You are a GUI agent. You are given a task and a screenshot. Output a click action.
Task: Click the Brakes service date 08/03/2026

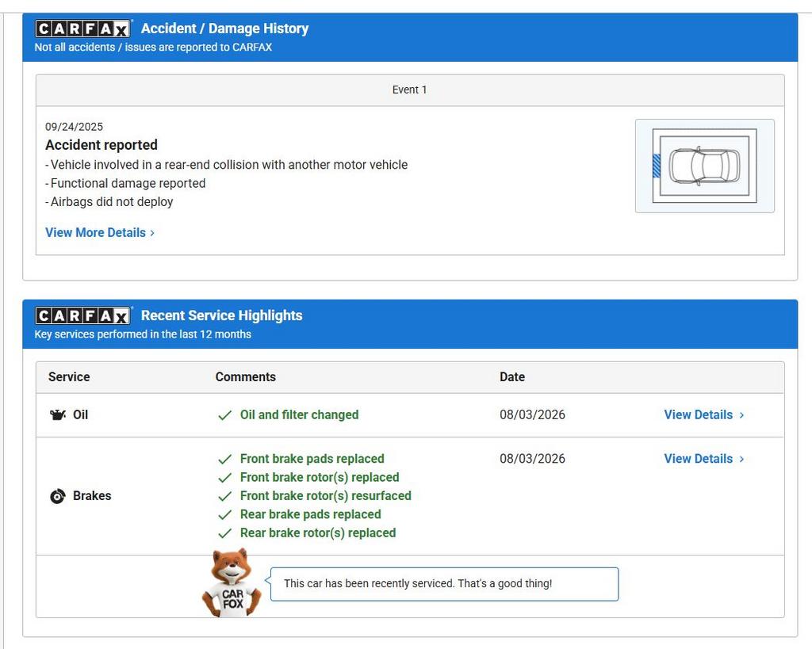532,459
